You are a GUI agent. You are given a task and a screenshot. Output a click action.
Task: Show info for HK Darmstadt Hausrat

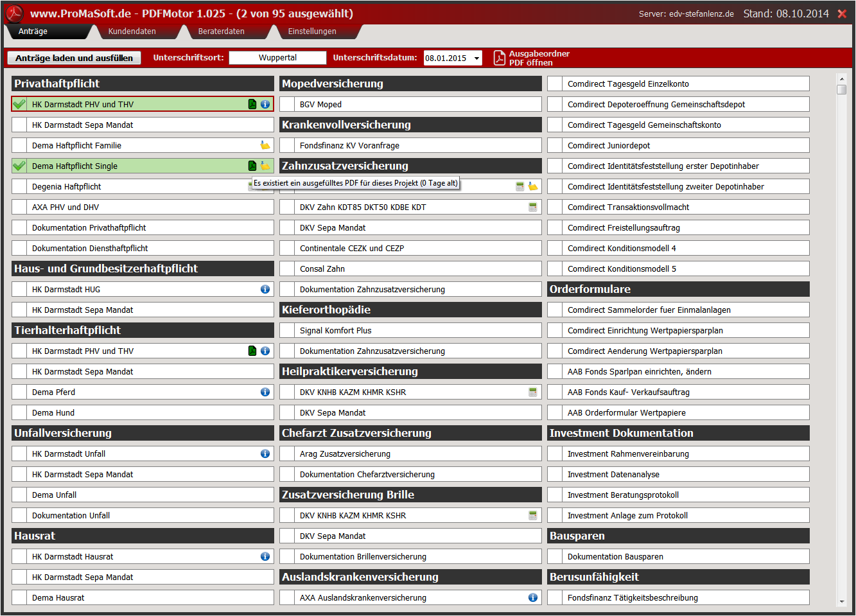pos(265,556)
